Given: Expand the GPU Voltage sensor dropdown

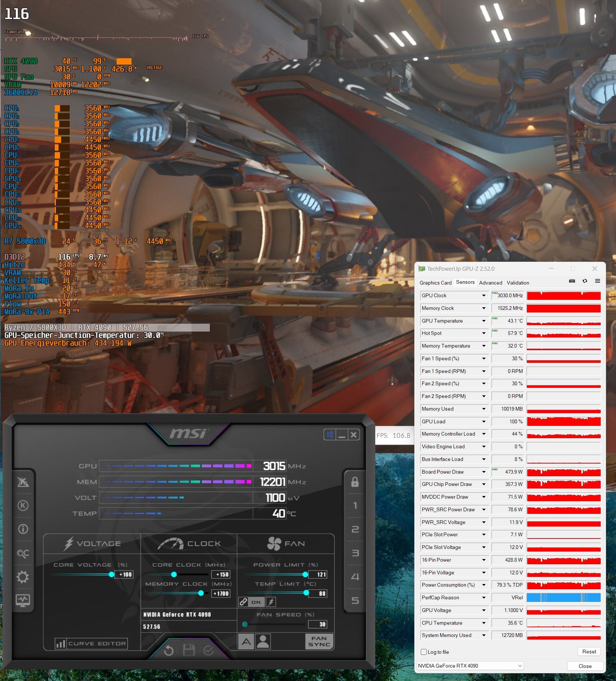Looking at the screenshot, I should pyautogui.click(x=484, y=610).
